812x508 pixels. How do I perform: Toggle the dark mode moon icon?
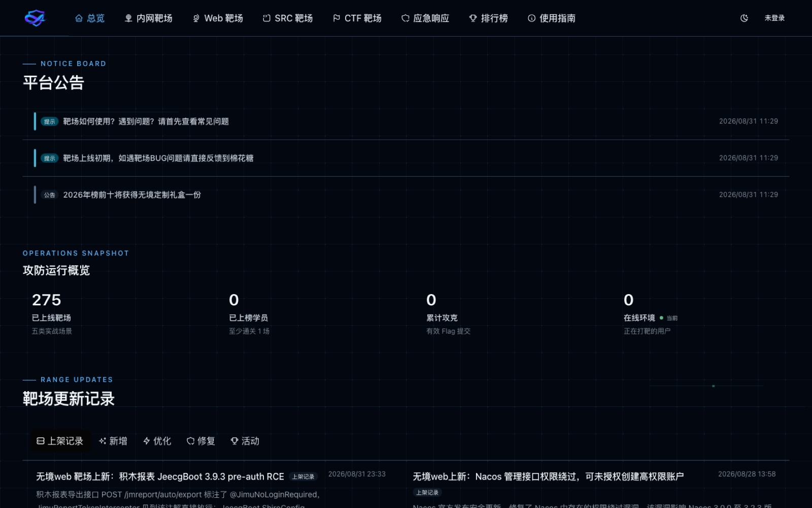pyautogui.click(x=744, y=18)
